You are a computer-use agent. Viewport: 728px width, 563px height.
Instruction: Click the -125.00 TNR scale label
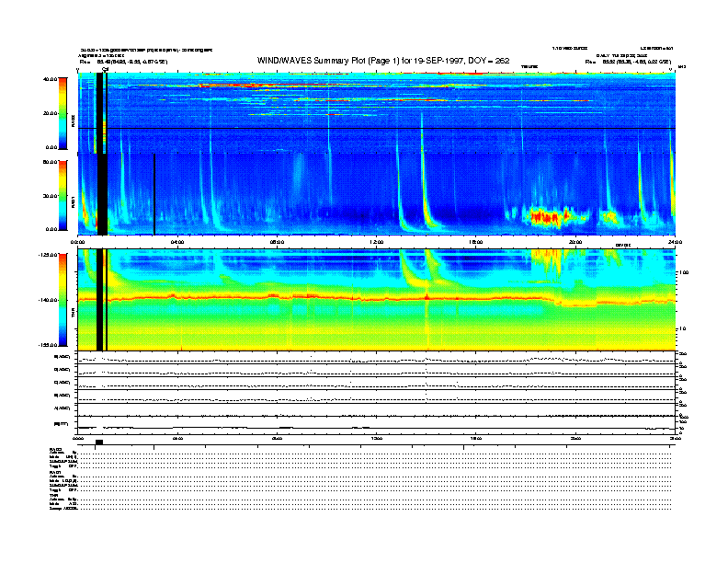(x=48, y=255)
